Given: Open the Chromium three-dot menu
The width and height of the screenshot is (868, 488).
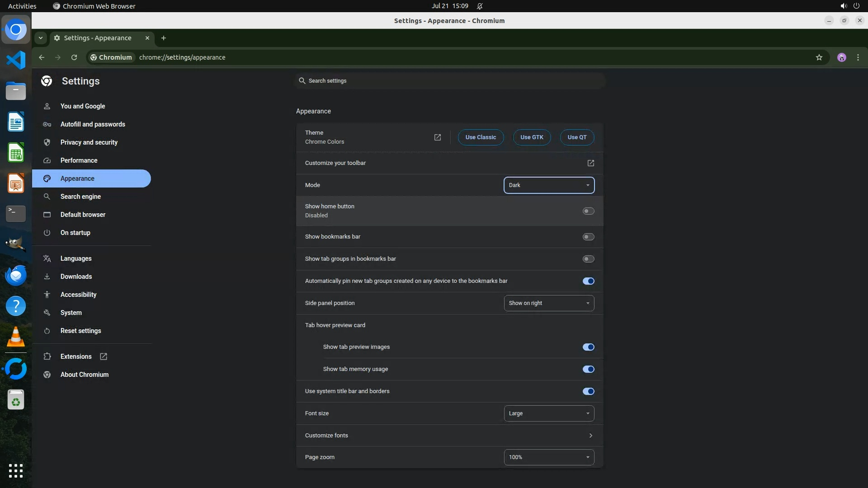Looking at the screenshot, I should pos(858,57).
